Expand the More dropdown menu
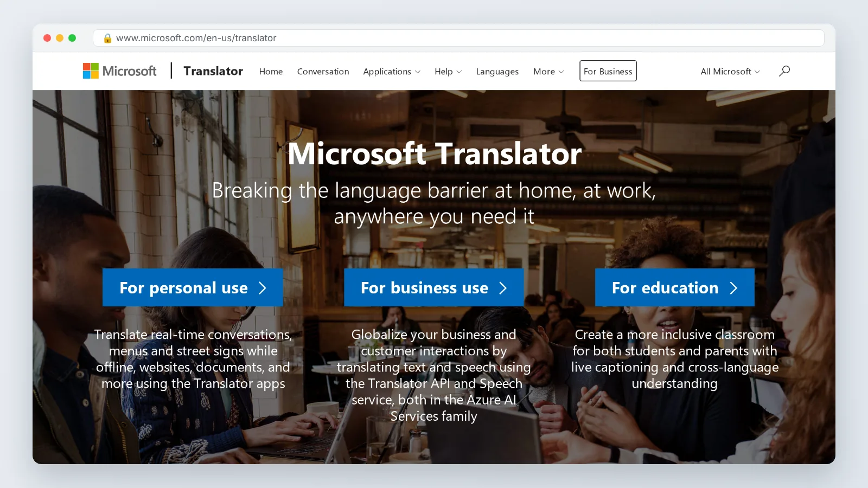The image size is (868, 488). coord(548,72)
